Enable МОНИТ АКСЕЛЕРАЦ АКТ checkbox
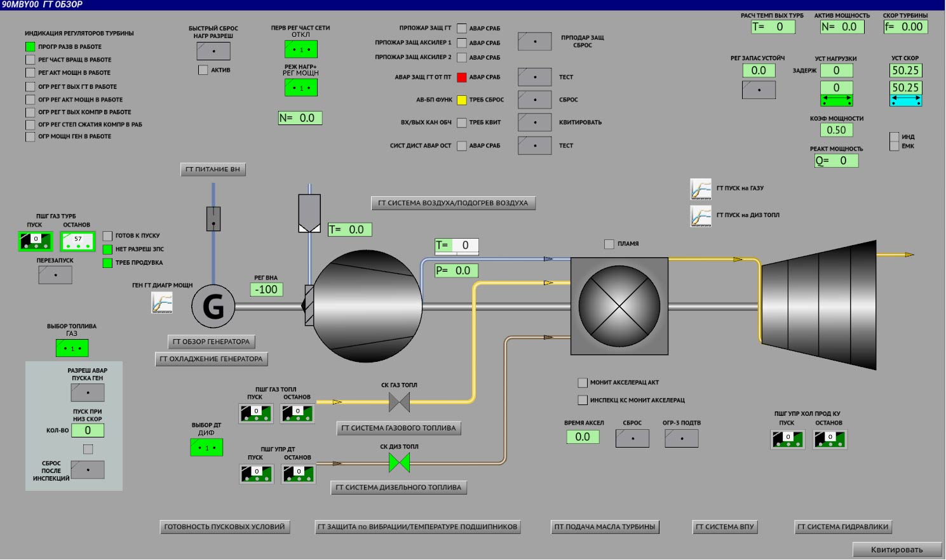 (x=583, y=383)
